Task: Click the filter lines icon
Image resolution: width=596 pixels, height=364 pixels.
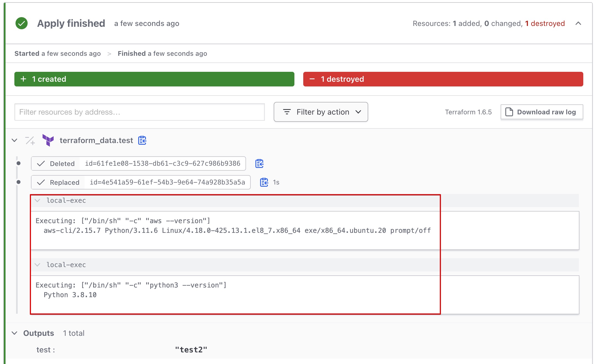Action: (x=287, y=112)
